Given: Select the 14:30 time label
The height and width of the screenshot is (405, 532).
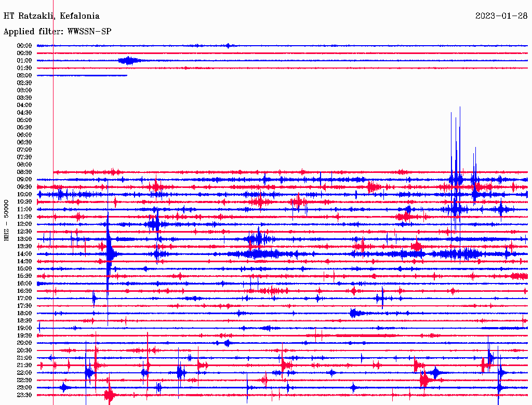Looking at the screenshot, I should tap(24, 262).
